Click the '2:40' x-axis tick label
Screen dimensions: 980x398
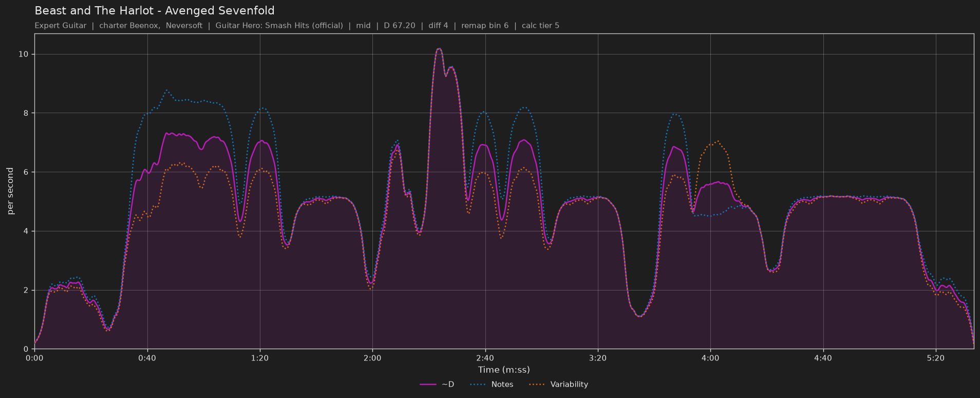pos(485,358)
